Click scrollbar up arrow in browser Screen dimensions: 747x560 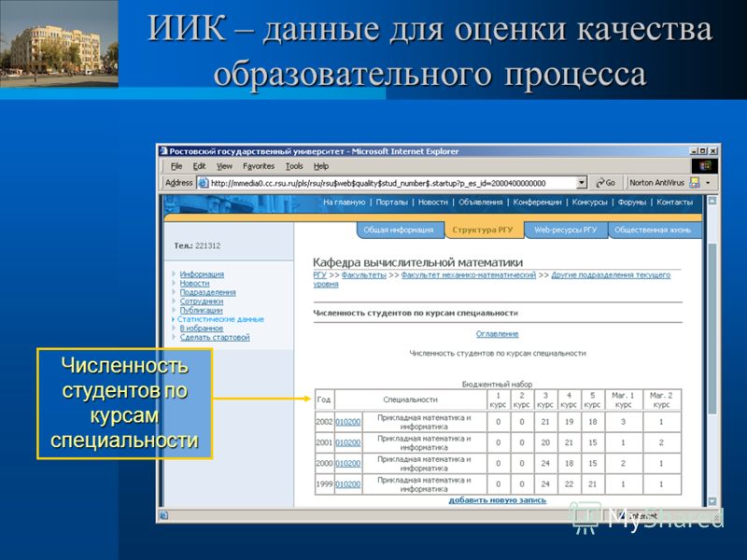[712, 201]
